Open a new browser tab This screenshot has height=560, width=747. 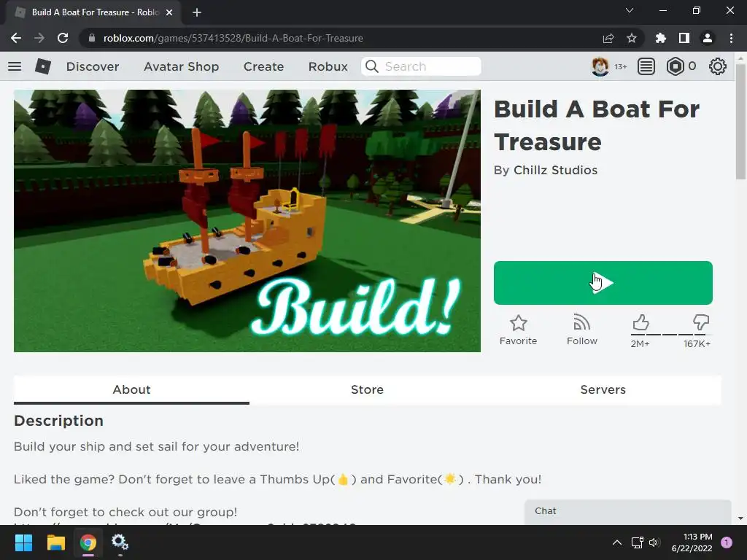click(x=197, y=12)
